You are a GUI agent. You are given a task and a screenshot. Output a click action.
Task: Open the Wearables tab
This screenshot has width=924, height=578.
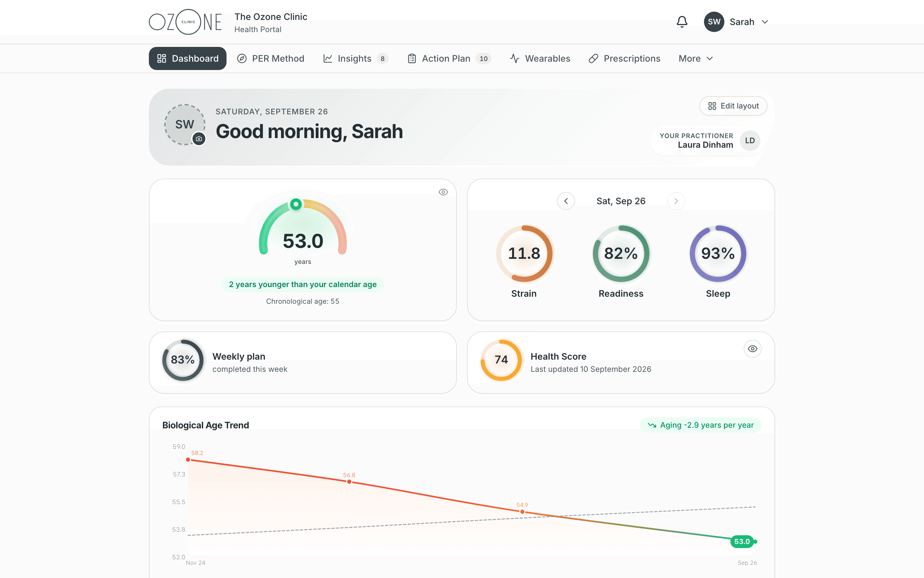(540, 58)
